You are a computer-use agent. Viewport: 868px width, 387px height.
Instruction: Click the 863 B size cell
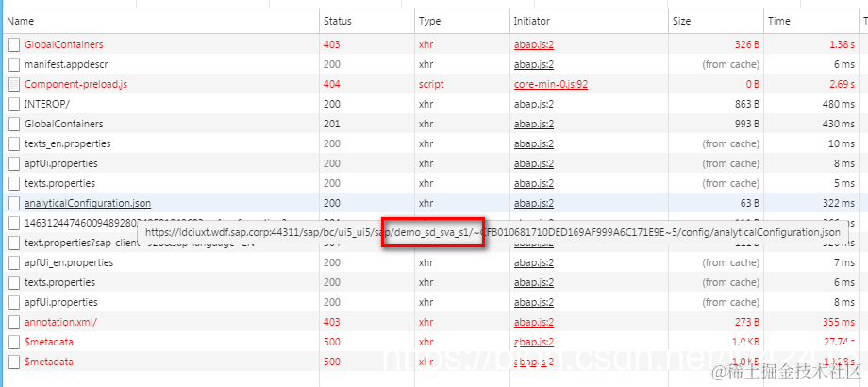745,104
